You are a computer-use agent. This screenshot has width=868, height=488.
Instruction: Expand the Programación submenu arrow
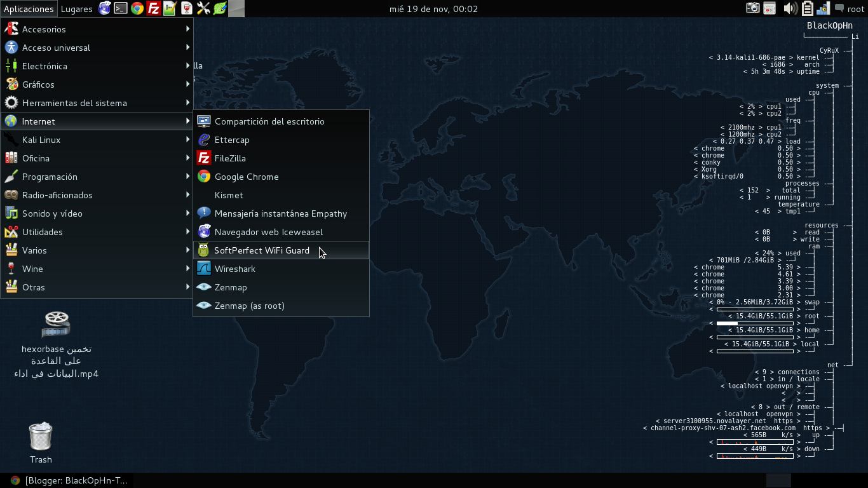coord(187,176)
